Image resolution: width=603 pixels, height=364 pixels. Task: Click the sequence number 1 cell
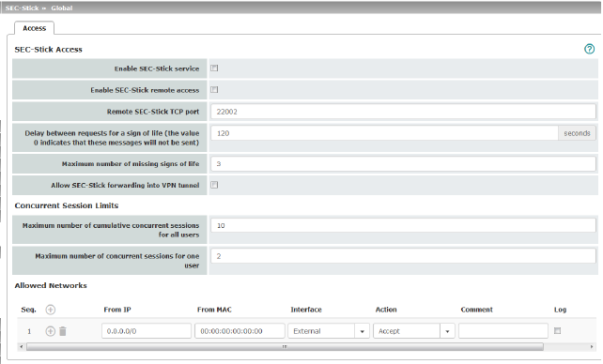(29, 331)
